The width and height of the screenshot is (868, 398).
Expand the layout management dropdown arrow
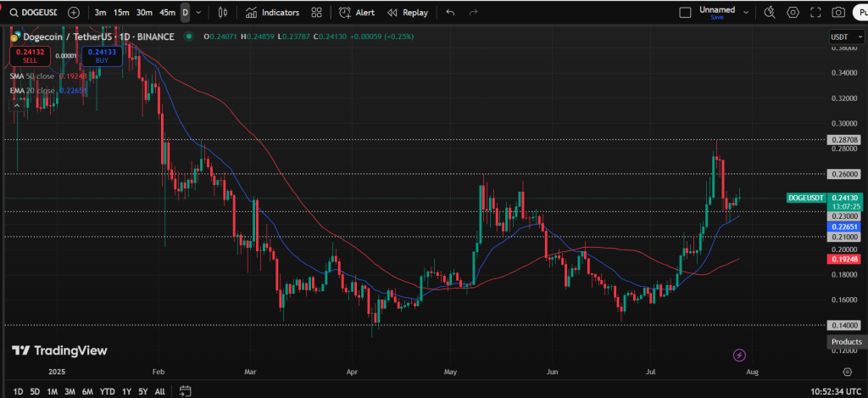point(746,12)
